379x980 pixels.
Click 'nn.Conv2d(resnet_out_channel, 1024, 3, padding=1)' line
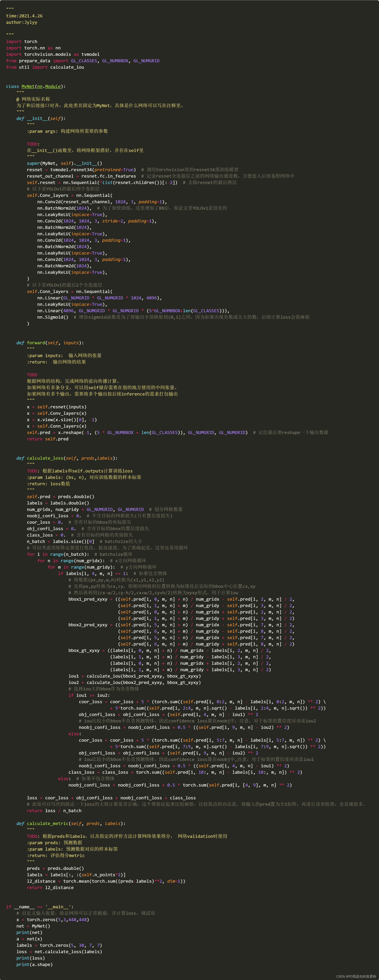click(x=102, y=202)
